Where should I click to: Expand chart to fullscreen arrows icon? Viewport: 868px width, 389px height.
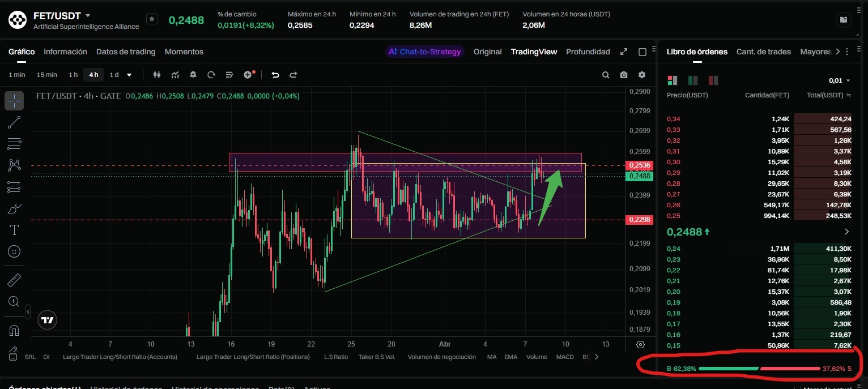click(624, 52)
